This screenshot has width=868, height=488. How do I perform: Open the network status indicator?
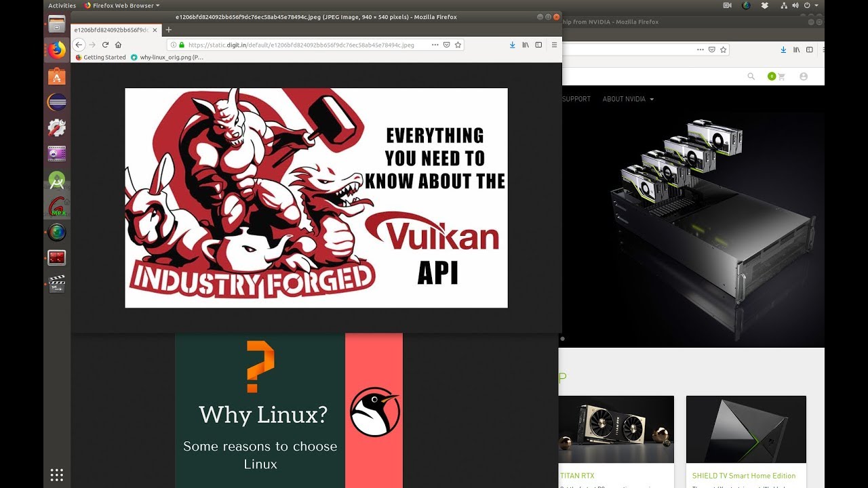[783, 5]
